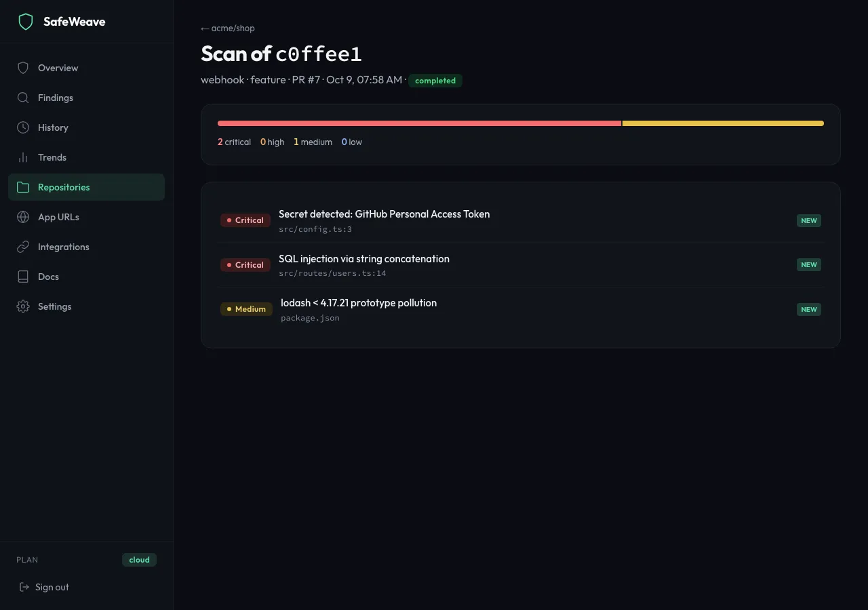Click the Integrations link icon
Image resolution: width=868 pixels, height=610 pixels.
pos(23,247)
